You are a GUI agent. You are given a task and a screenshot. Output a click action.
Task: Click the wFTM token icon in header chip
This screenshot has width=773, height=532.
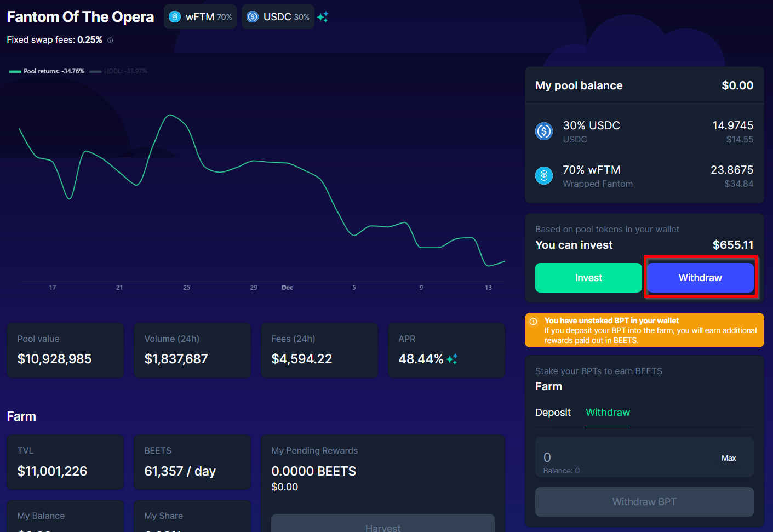tap(175, 17)
